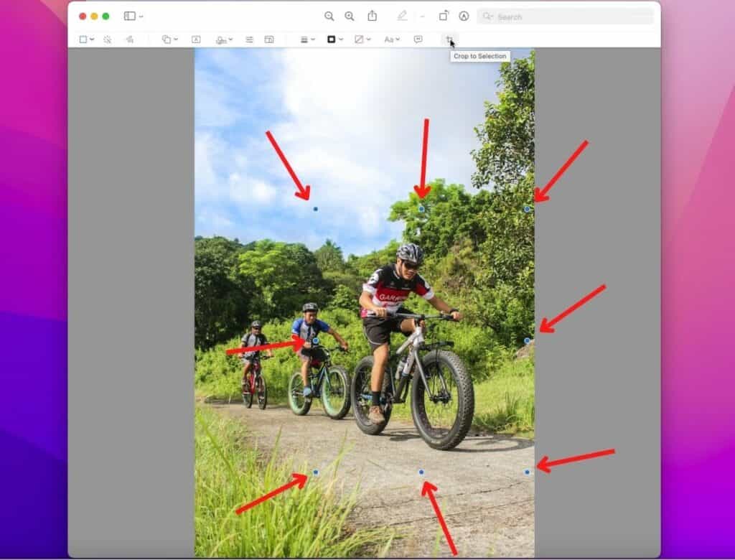Minimize the window with yellow button
Screen dimensions: 735x560
coord(94,17)
